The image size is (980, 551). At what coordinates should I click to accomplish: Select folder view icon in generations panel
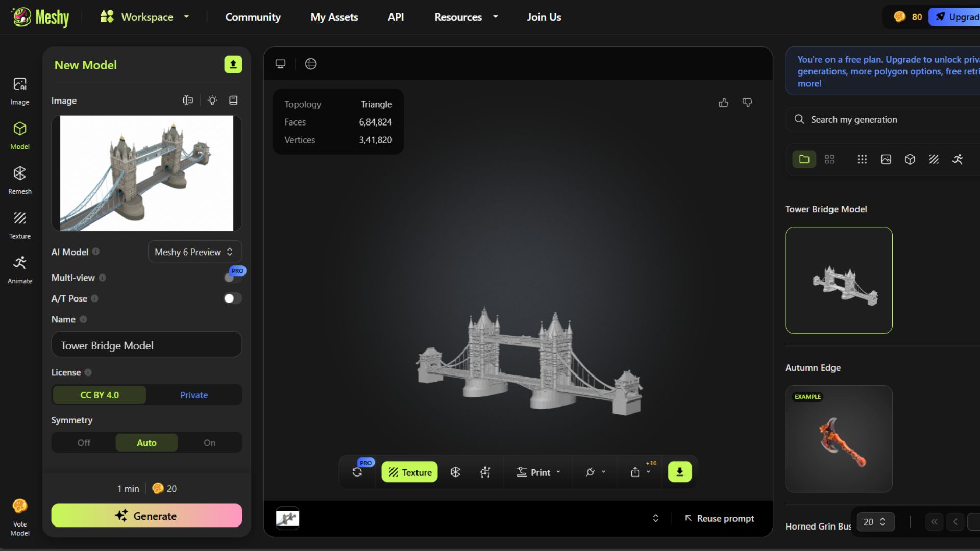(x=804, y=159)
